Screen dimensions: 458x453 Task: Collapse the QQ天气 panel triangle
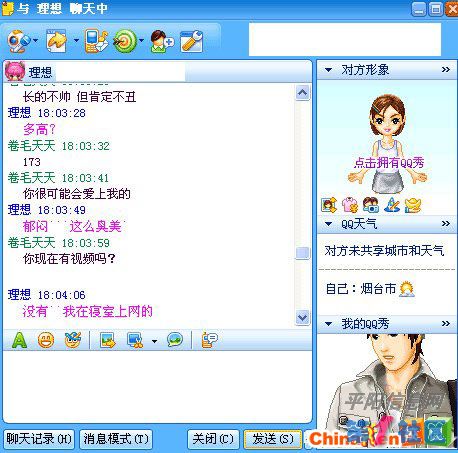(328, 224)
